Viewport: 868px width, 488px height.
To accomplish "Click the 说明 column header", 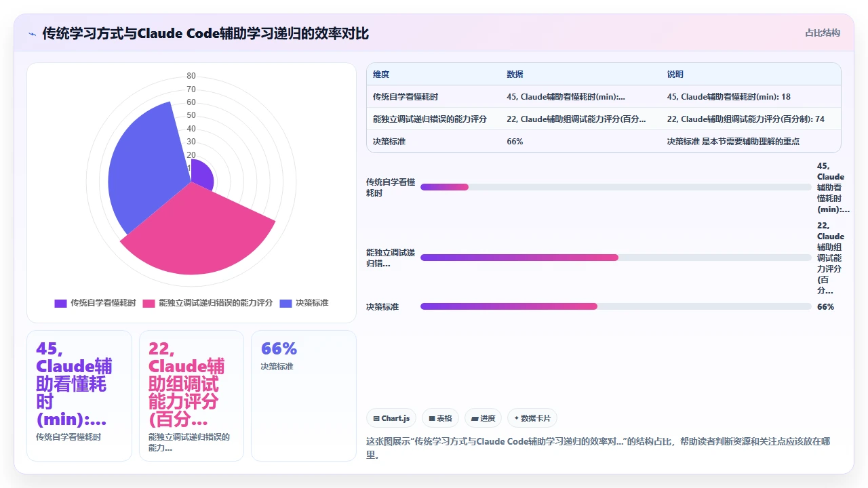I will tap(675, 75).
